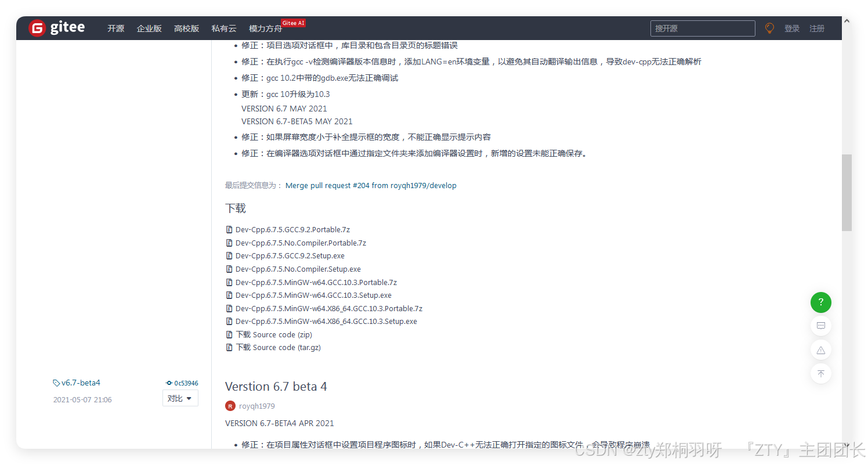Click file icon beside Dev-Cpp.6.7.5.No.Compiler.Setup.exe
The width and height of the screenshot is (868, 465).
(x=229, y=269)
